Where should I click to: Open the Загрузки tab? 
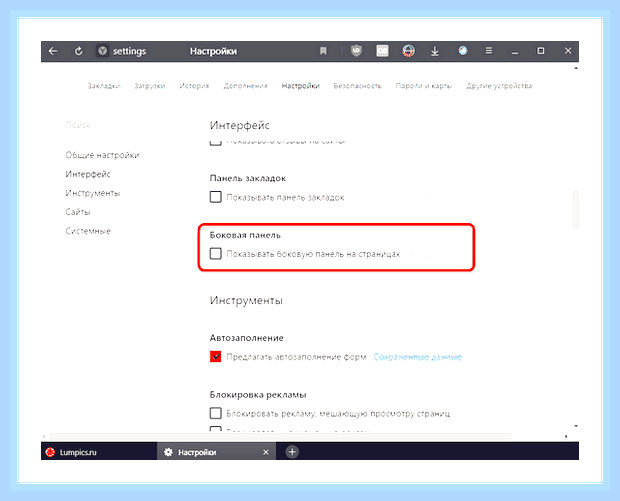(150, 86)
